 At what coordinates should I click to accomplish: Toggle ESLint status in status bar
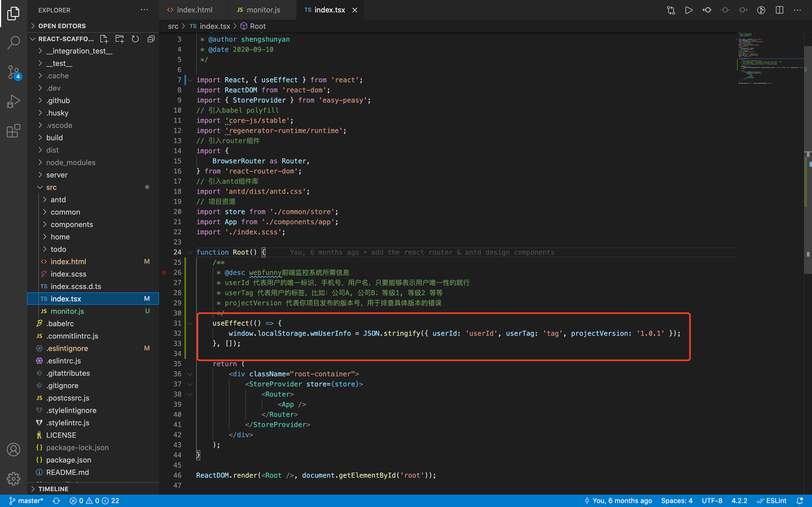click(772, 501)
